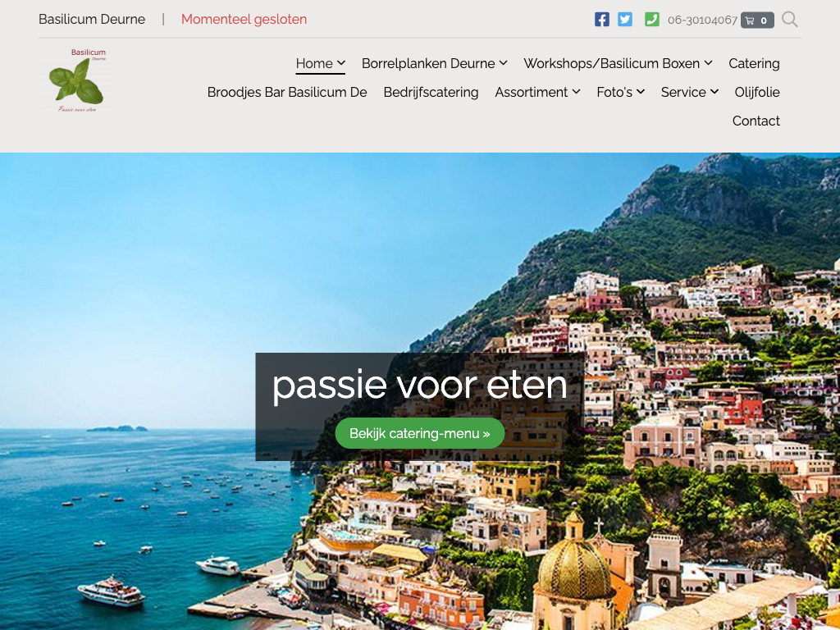Click the Basilicum basil leaf logo

click(x=76, y=80)
